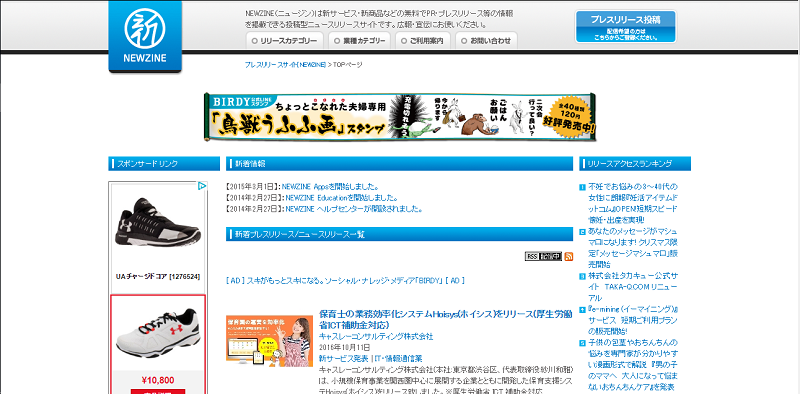Screen dimensions: 800x394
Task: Click the 新着プレスリリース/ニュースリリース一覧 header
Action: tap(399, 234)
